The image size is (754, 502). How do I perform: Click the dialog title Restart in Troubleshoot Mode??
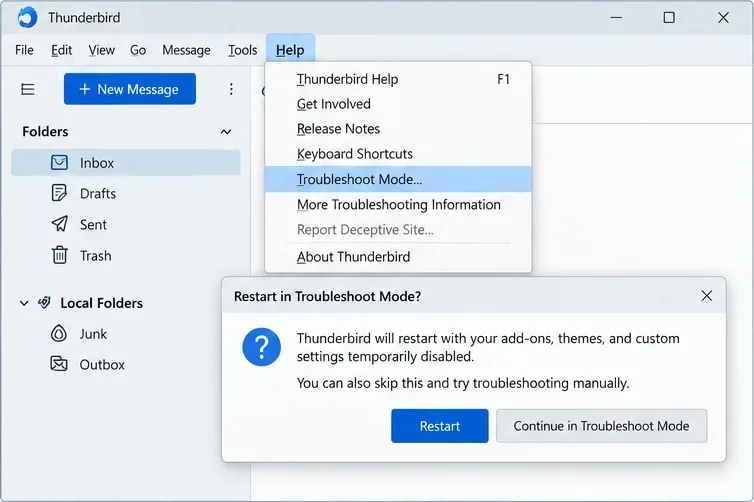327,296
